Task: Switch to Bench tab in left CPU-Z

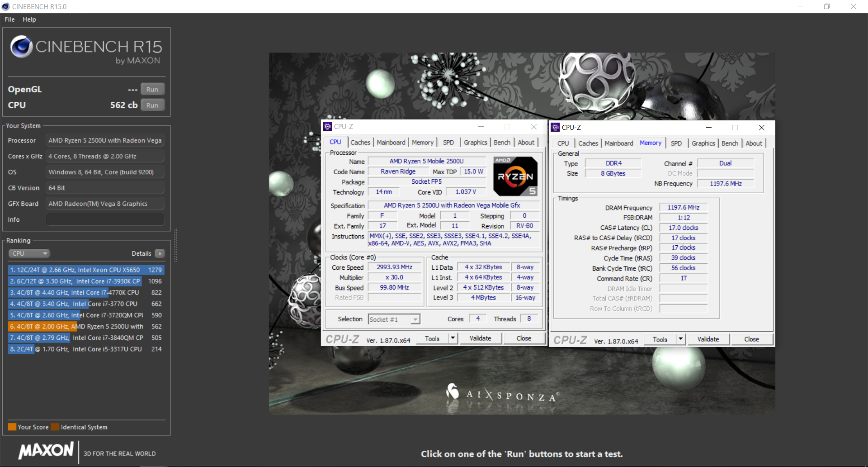Action: point(502,143)
